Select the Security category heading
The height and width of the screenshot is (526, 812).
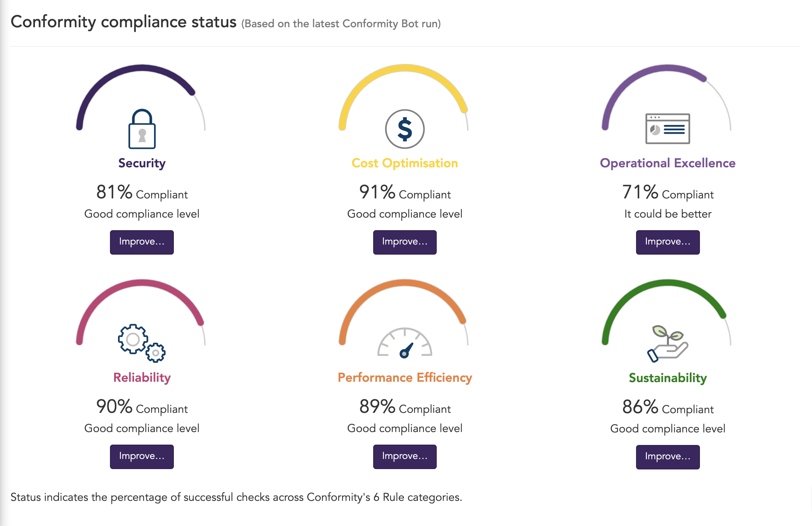(142, 163)
